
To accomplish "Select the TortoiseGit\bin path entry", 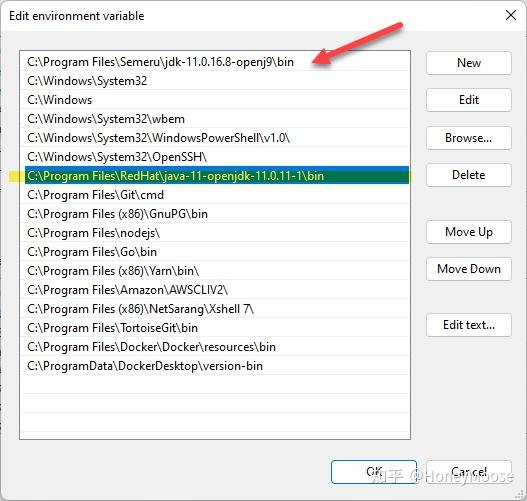I will tap(217, 328).
